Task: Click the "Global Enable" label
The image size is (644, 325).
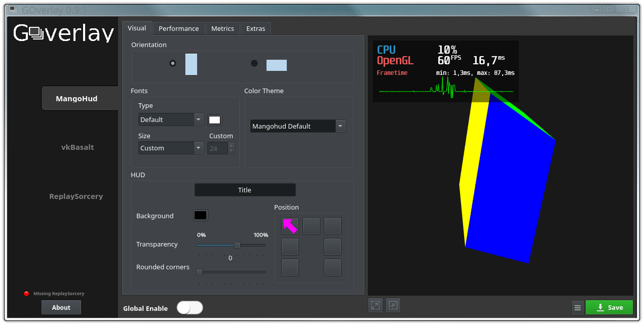Action: tap(145, 308)
